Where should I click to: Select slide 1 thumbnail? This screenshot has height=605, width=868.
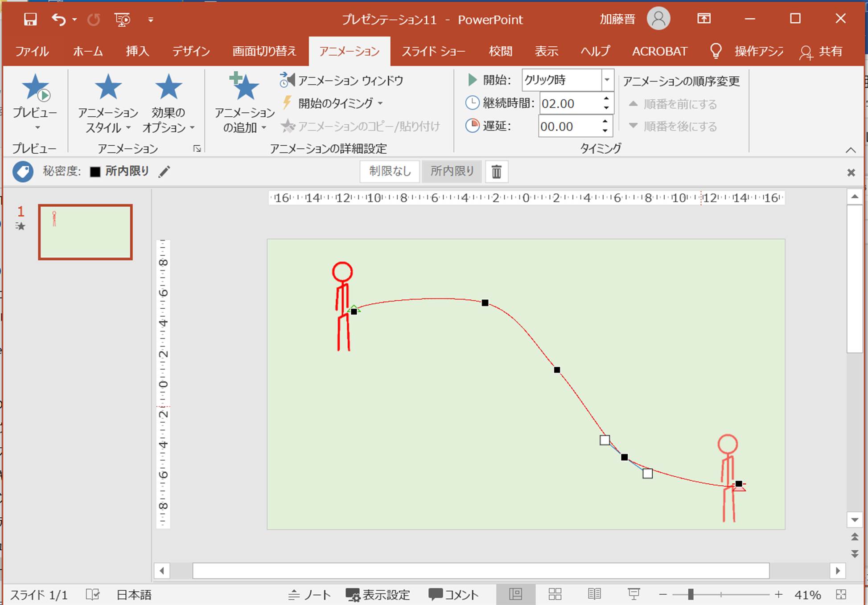85,232
